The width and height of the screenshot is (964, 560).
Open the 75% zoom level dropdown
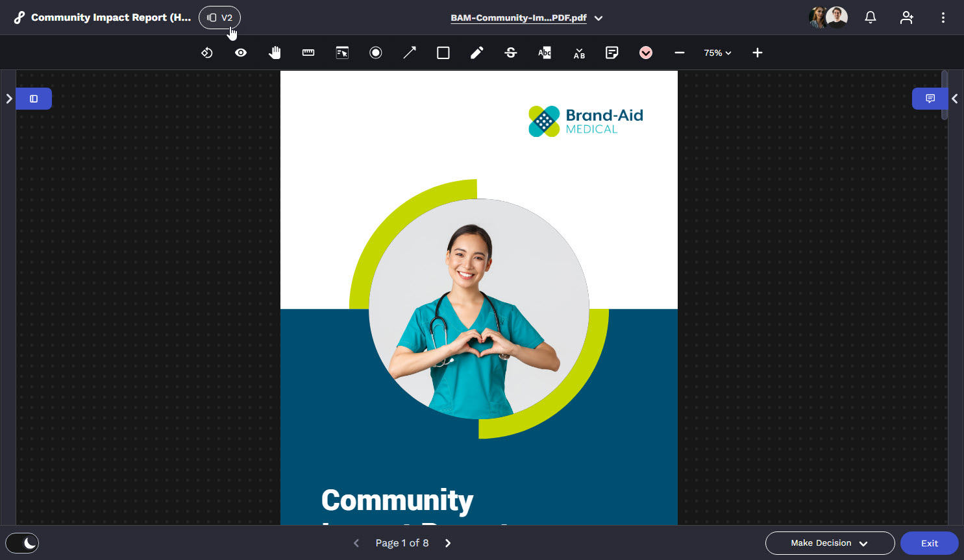point(718,53)
